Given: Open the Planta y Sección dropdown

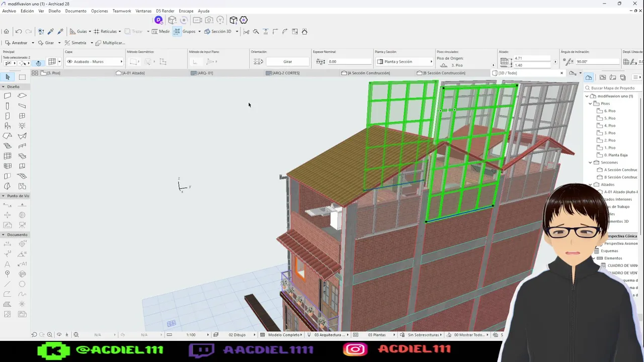Looking at the screenshot, I should tap(404, 61).
